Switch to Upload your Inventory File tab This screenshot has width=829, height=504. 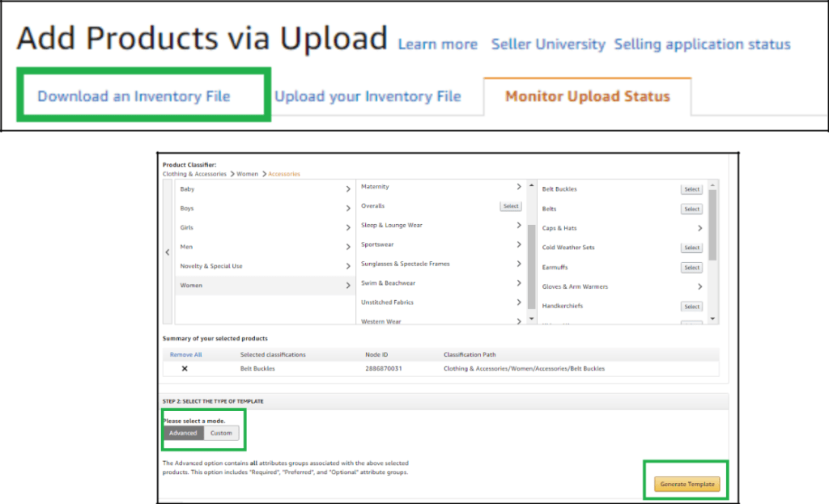point(368,96)
